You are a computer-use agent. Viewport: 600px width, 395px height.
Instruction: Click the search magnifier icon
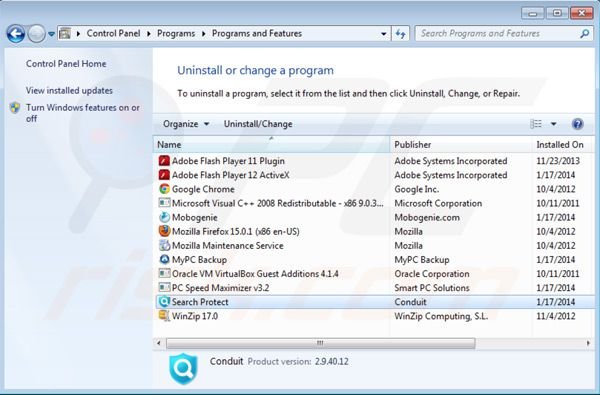point(585,34)
